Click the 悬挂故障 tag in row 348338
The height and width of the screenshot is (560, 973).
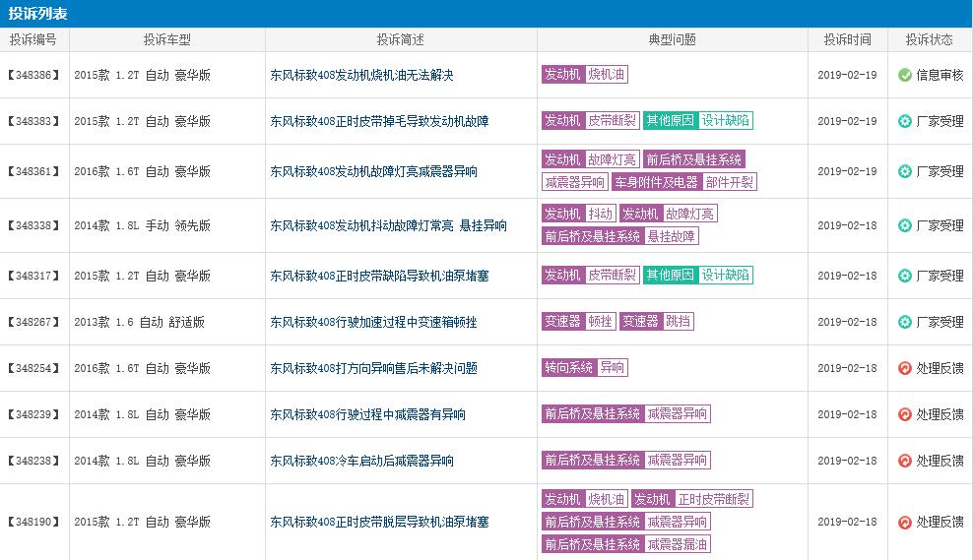[x=672, y=236]
